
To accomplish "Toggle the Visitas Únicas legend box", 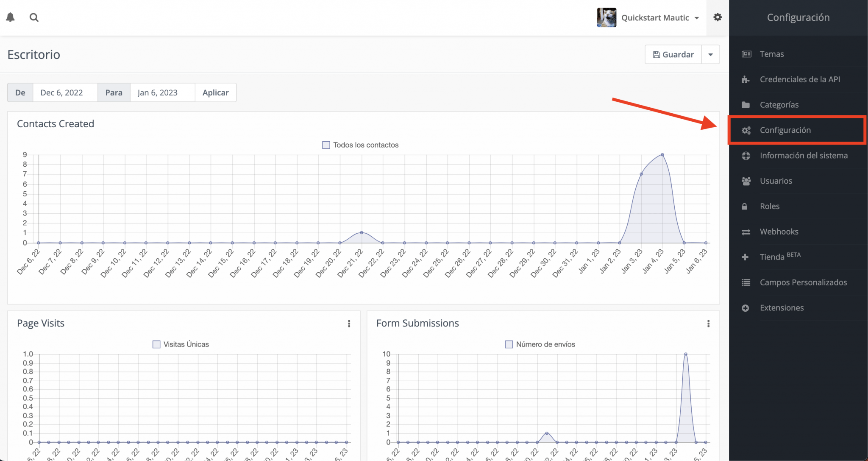I will point(156,344).
